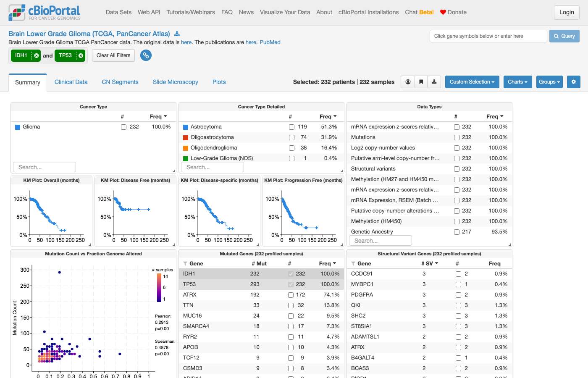
Task: Open Data Sets in top navigation
Action: (118, 12)
